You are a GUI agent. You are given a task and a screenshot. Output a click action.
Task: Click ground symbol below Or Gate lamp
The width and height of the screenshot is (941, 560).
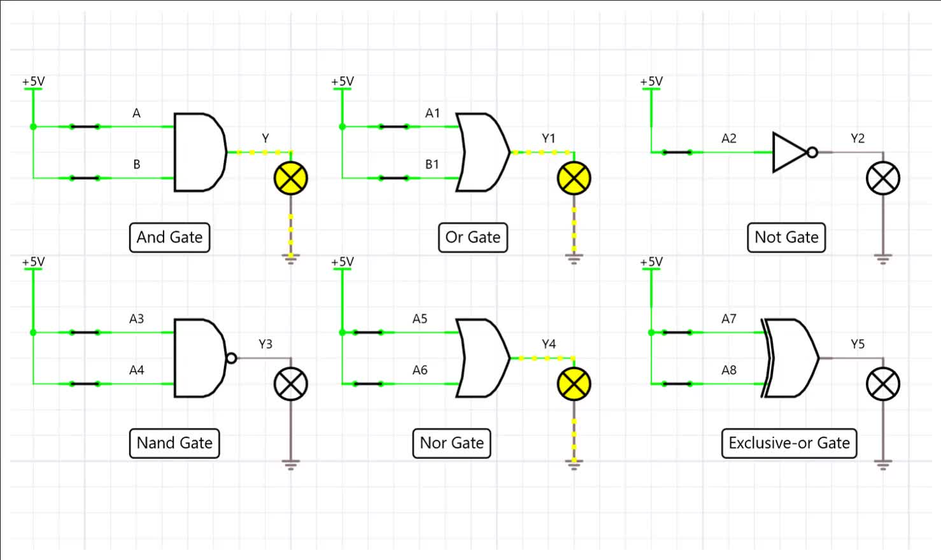[574, 259]
